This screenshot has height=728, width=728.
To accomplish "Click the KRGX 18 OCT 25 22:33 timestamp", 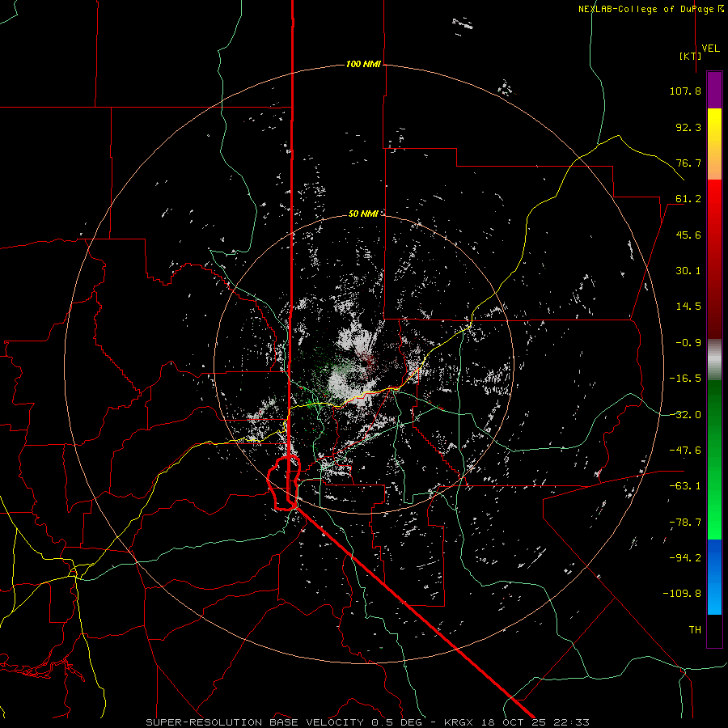I will (517, 722).
